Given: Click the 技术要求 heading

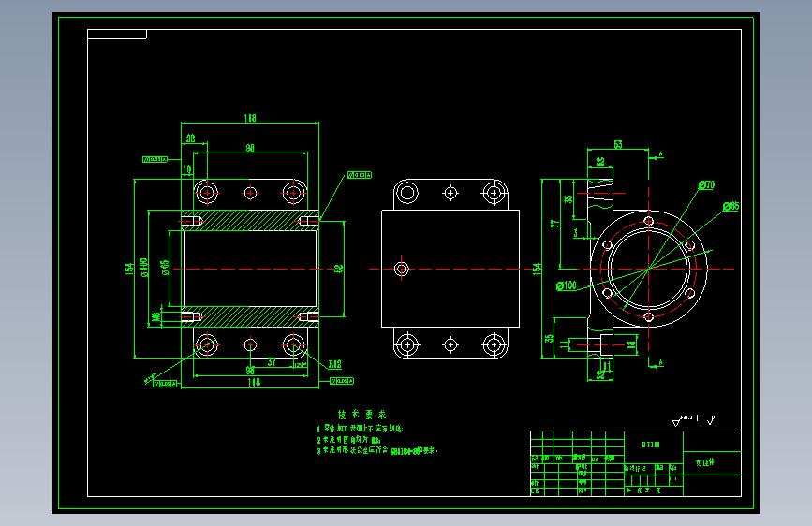Looking at the screenshot, I should coord(362,415).
